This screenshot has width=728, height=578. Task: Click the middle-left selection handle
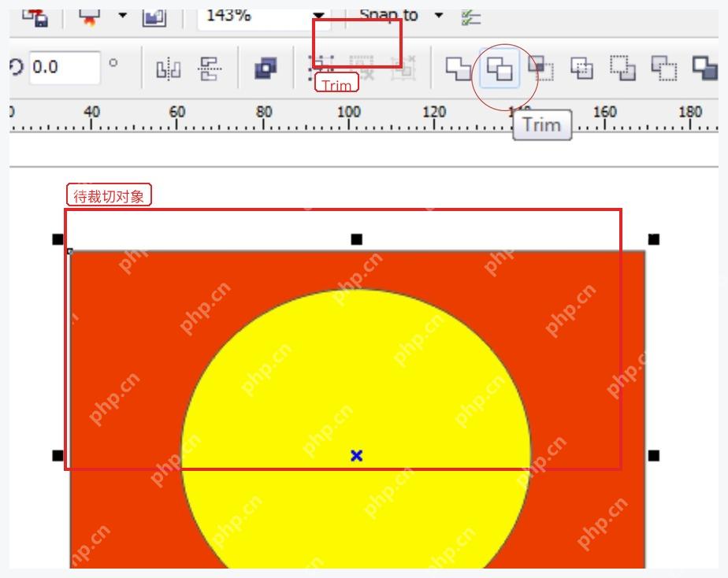(58, 455)
